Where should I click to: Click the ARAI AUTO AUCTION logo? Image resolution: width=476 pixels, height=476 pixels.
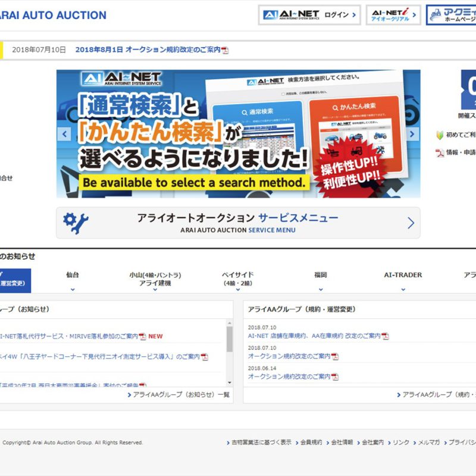53,15
